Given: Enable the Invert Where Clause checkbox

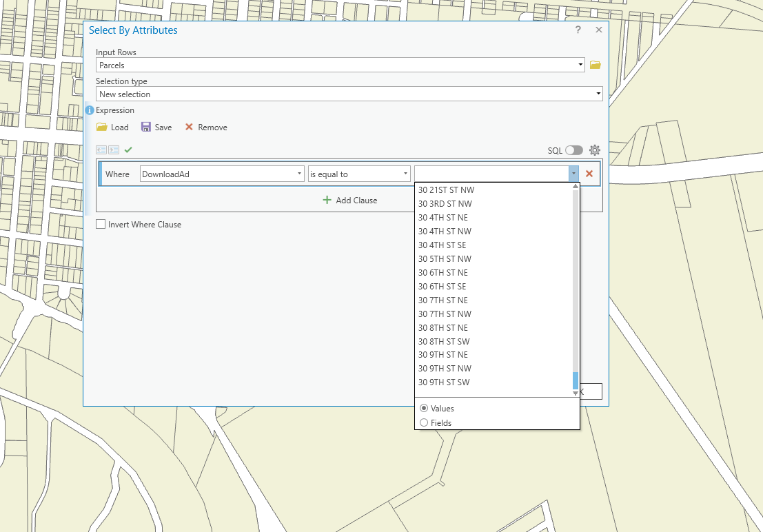Looking at the screenshot, I should coord(100,224).
